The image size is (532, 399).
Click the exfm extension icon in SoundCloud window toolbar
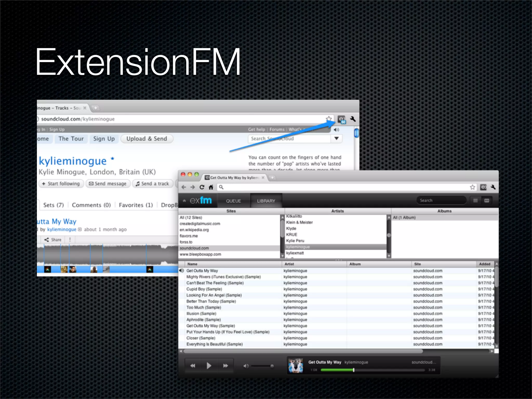[x=342, y=119]
